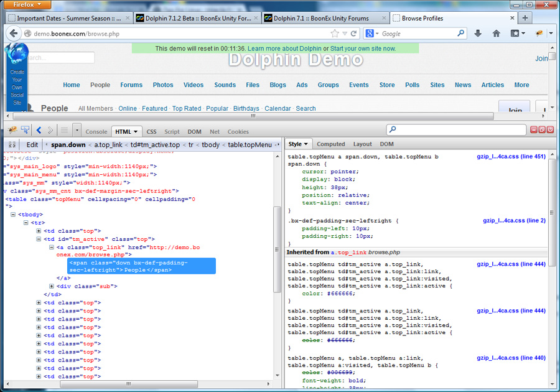This screenshot has height=392, width=560.
Task: Open Firebug in a new window
Action: pos(542,130)
